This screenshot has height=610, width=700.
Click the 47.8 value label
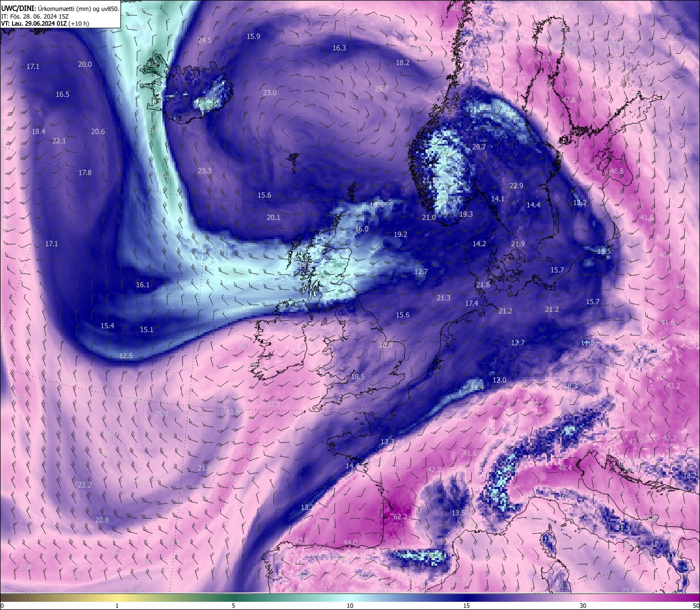click(x=569, y=100)
